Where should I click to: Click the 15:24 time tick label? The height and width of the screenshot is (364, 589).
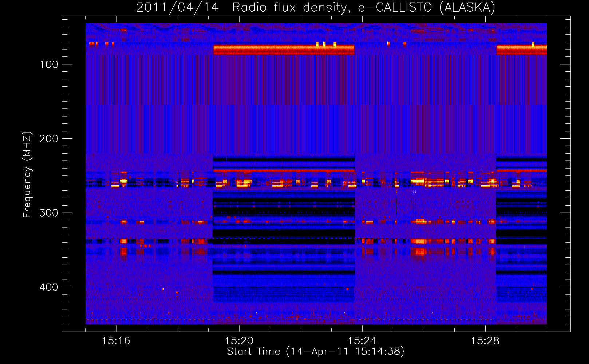tap(362, 341)
